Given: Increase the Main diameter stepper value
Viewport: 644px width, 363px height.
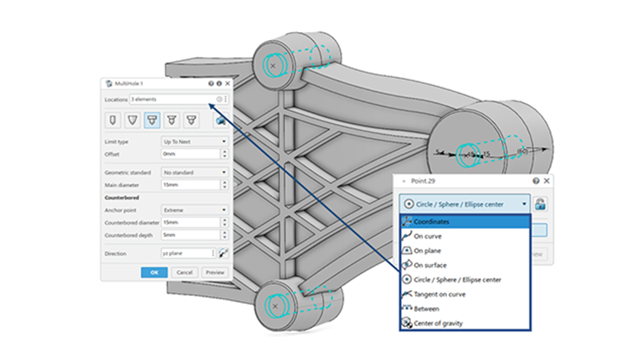Looking at the screenshot, I should (224, 183).
